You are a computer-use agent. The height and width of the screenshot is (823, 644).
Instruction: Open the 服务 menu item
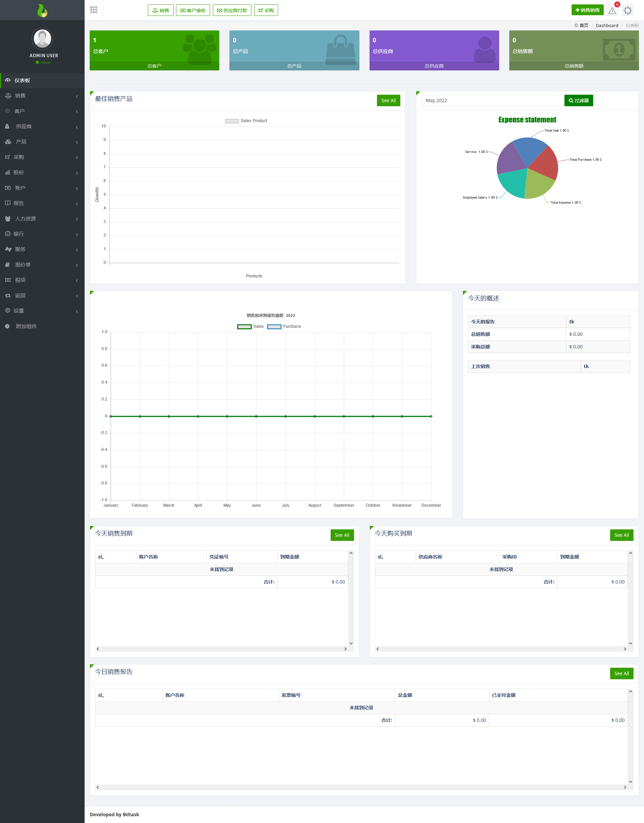[42, 249]
